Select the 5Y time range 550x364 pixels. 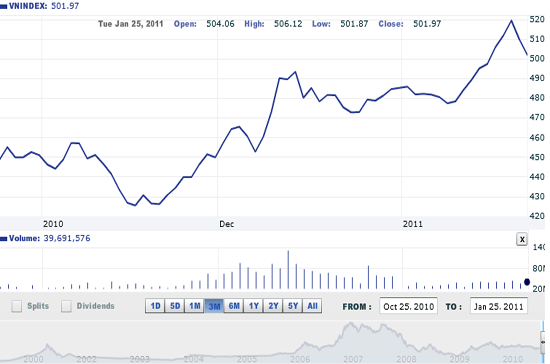[293, 306]
